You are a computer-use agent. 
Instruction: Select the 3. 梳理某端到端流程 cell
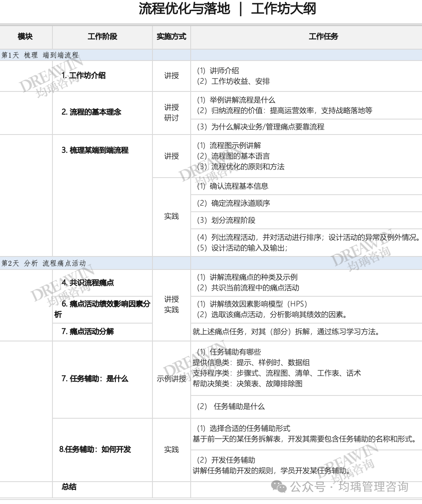click(95, 150)
